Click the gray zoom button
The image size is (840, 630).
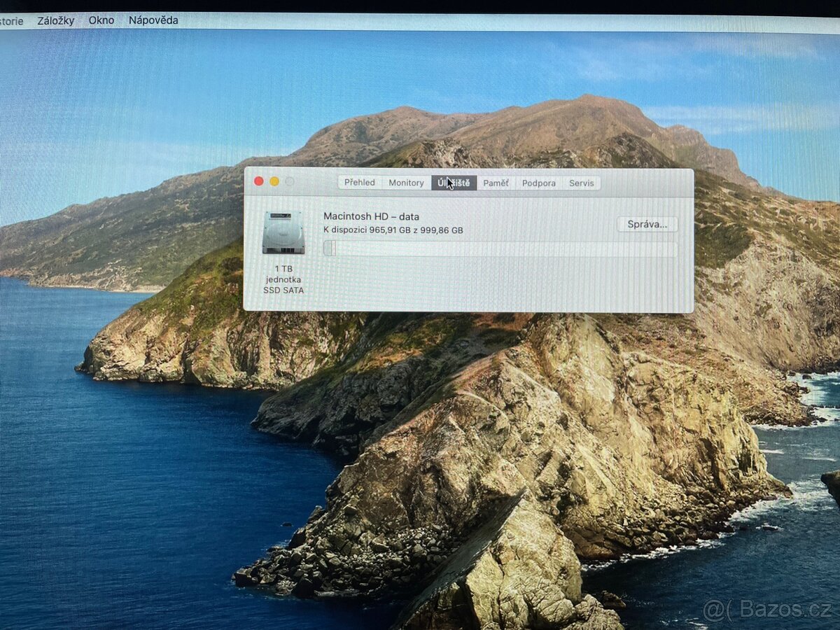(x=290, y=180)
